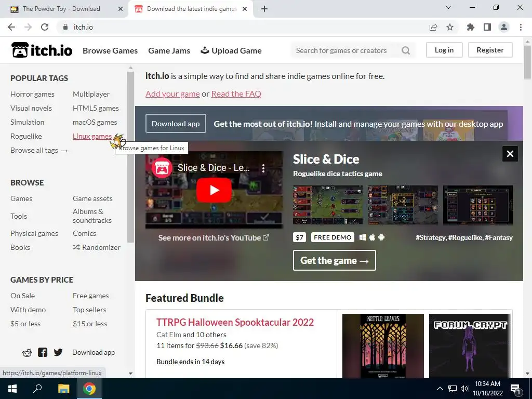Share this page icon in address bar
Screen dimensions: 532x399
pyautogui.click(x=433, y=27)
